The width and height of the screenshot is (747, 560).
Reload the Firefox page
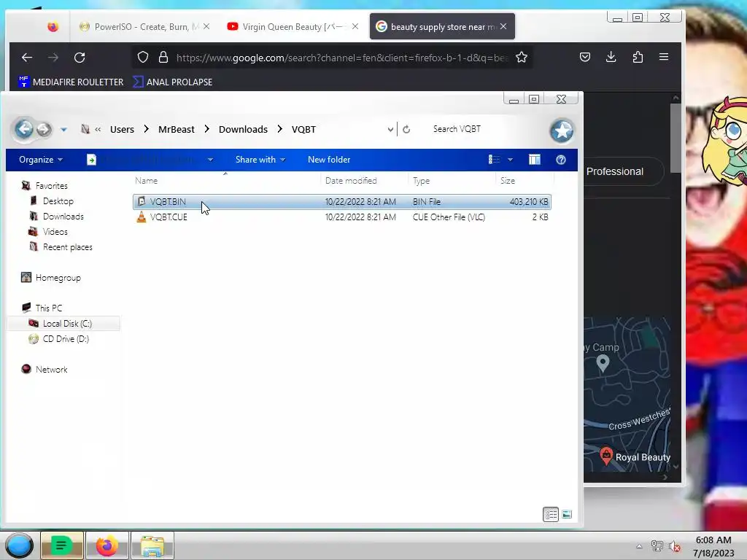(x=80, y=58)
